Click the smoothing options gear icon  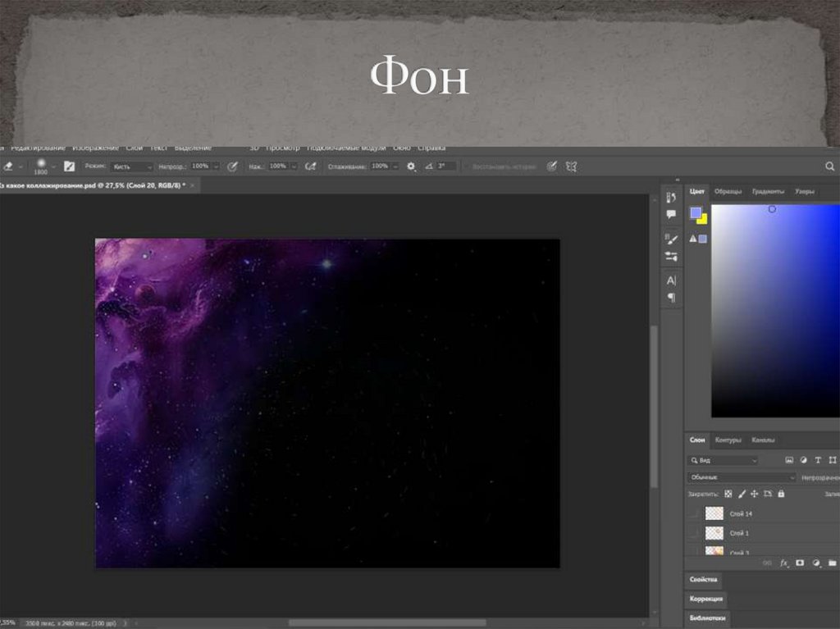coord(411,166)
